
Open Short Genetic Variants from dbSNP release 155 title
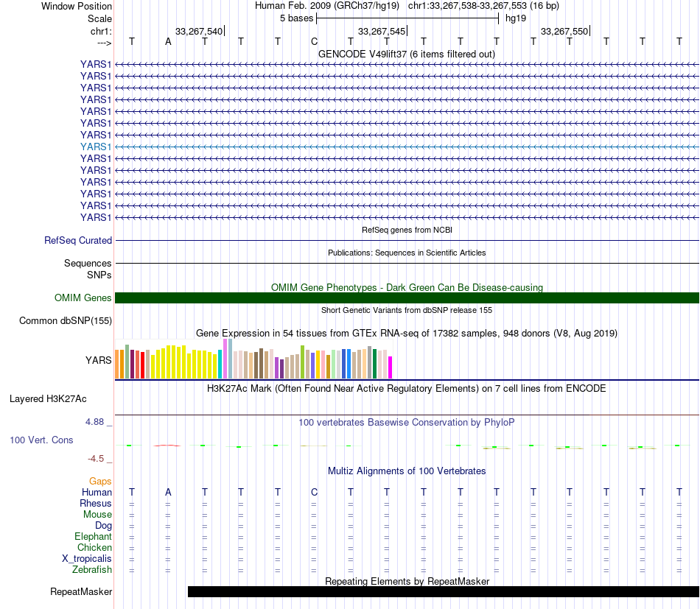pos(407,310)
